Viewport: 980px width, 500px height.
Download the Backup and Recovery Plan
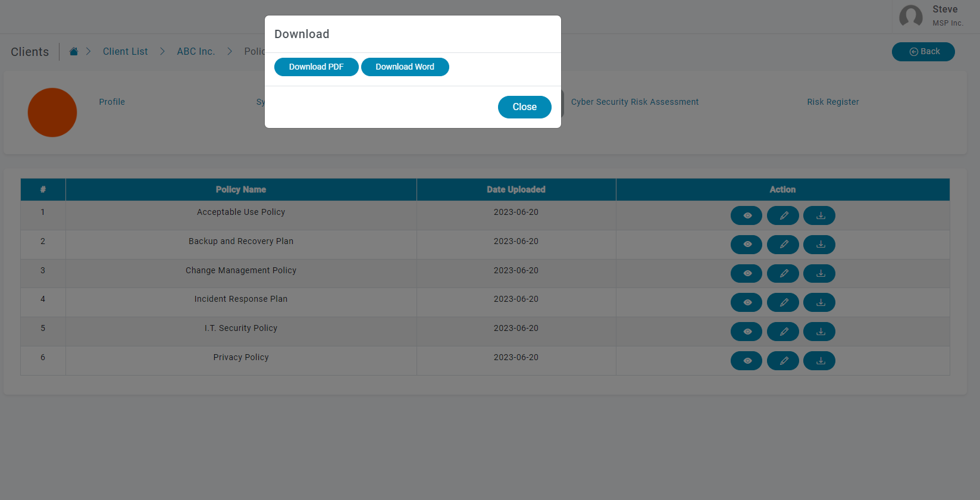[x=819, y=245]
